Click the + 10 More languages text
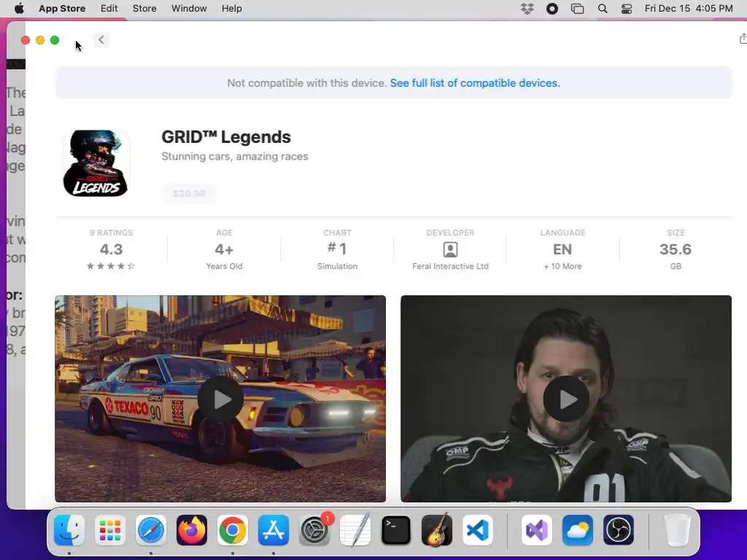Viewport: 747px width, 560px height. tap(562, 266)
